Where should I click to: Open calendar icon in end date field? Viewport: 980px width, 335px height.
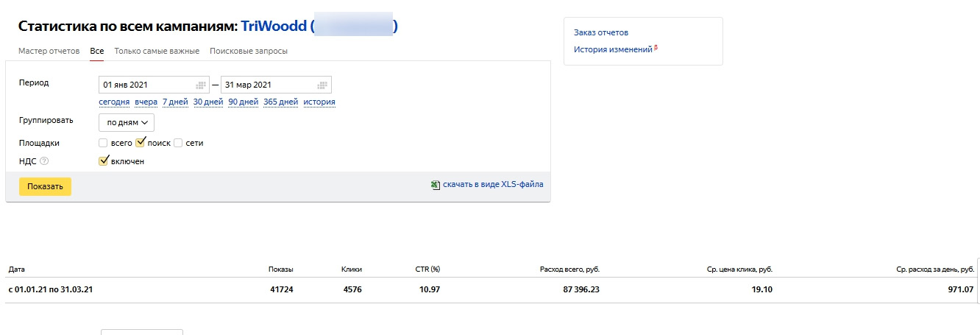322,85
